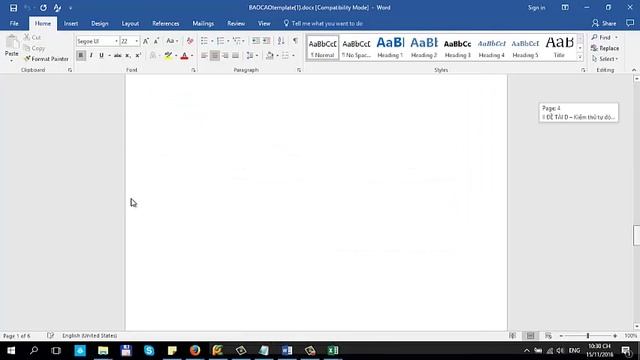Apply the Heading 1 style

390,48
